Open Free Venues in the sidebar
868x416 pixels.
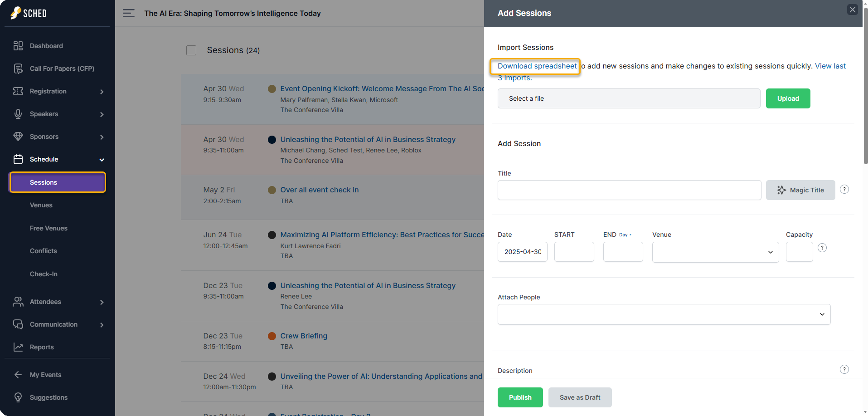(48, 228)
